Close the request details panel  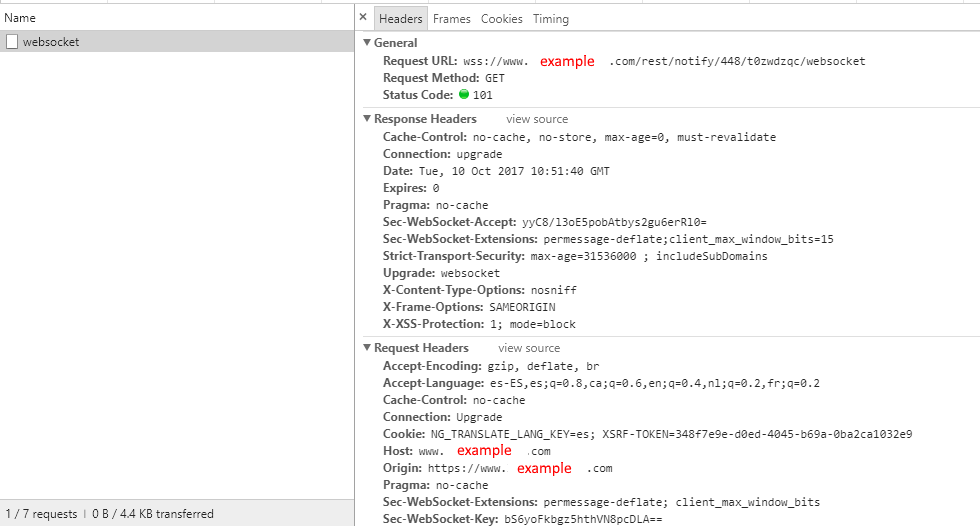pos(363,18)
